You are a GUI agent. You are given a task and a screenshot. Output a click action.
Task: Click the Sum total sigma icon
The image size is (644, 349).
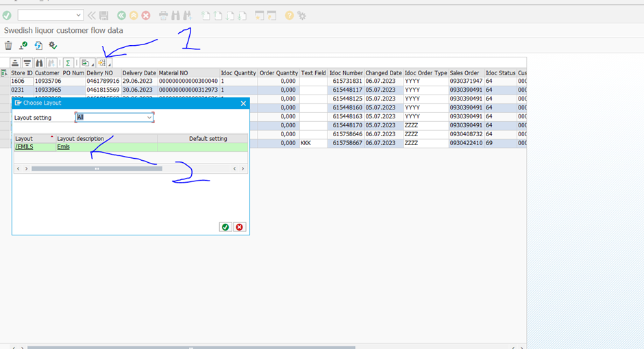tap(68, 63)
